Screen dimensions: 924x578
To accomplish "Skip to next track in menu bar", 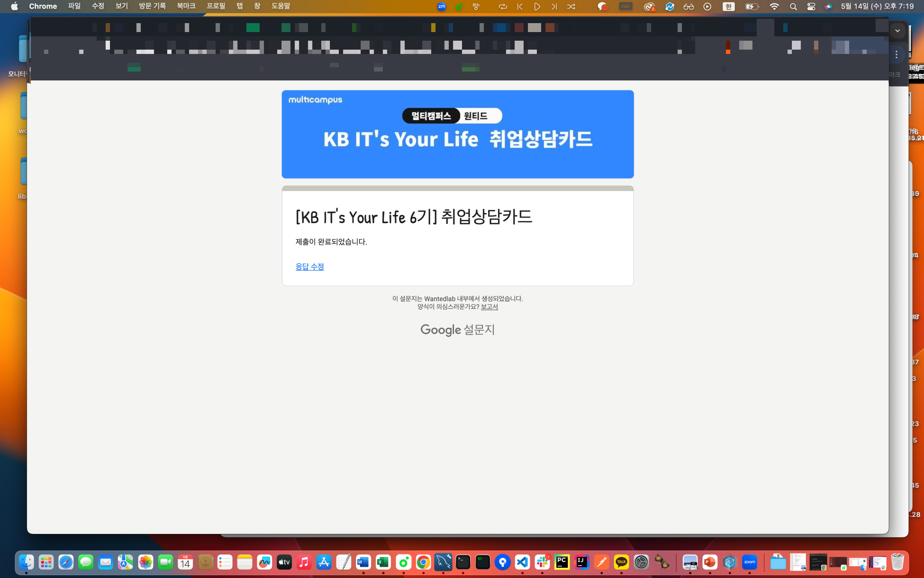I will pos(554,6).
